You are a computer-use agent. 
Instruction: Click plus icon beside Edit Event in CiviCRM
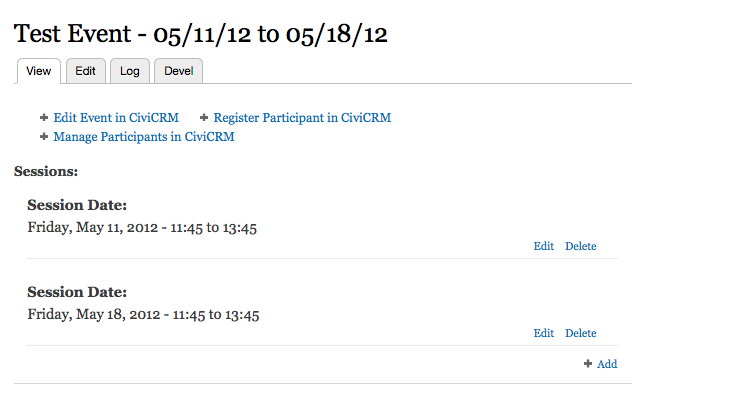[x=44, y=118]
